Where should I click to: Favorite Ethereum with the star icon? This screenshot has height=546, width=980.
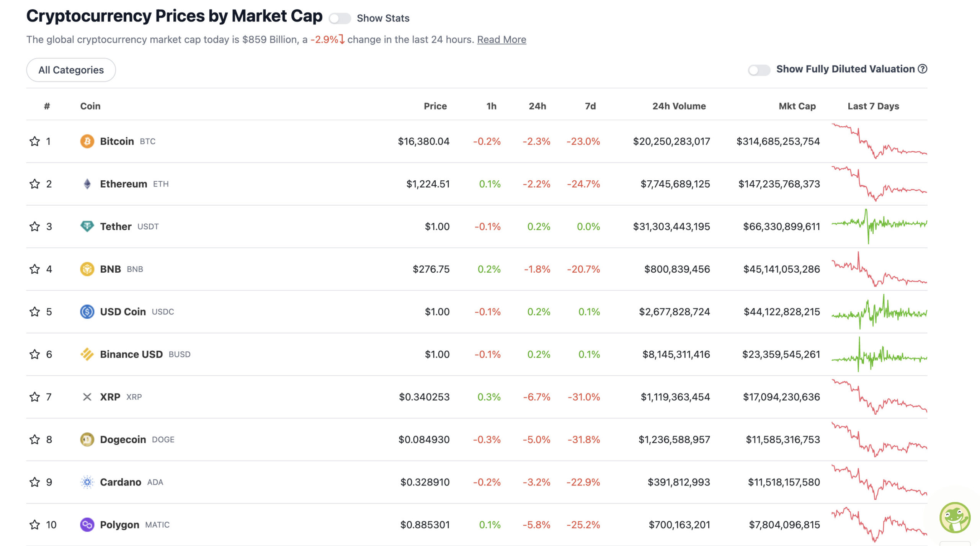(34, 184)
